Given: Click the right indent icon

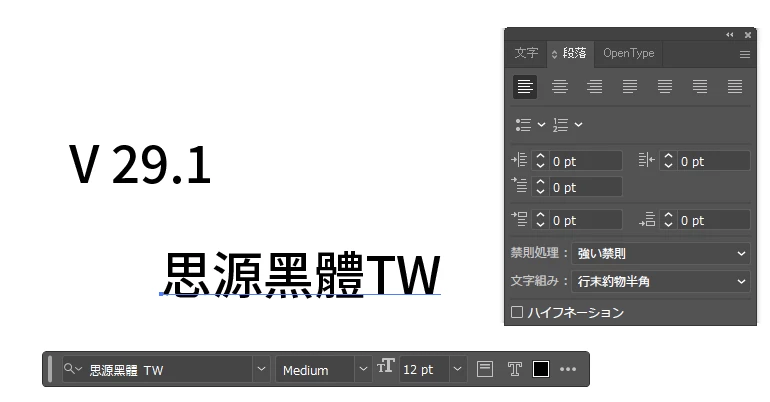Looking at the screenshot, I should click(647, 160).
